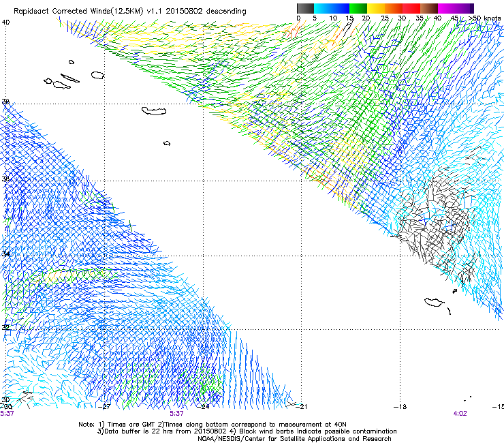Click the '-27' longitude axis label
The width and height of the screenshot is (504, 443).
[104, 407]
